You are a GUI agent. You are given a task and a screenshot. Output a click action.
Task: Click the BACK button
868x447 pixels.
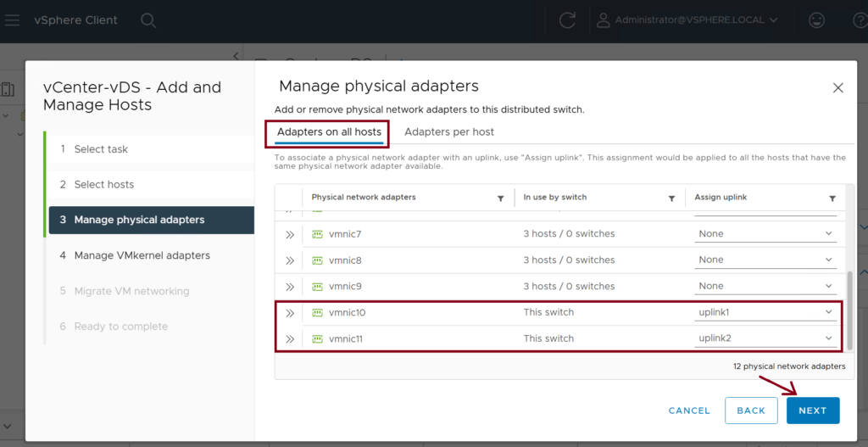[x=751, y=411]
